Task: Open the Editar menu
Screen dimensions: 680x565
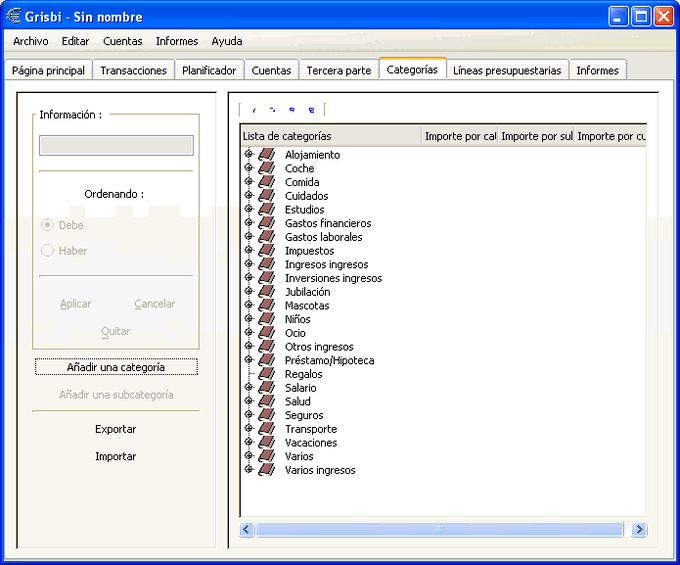Action: 75,41
